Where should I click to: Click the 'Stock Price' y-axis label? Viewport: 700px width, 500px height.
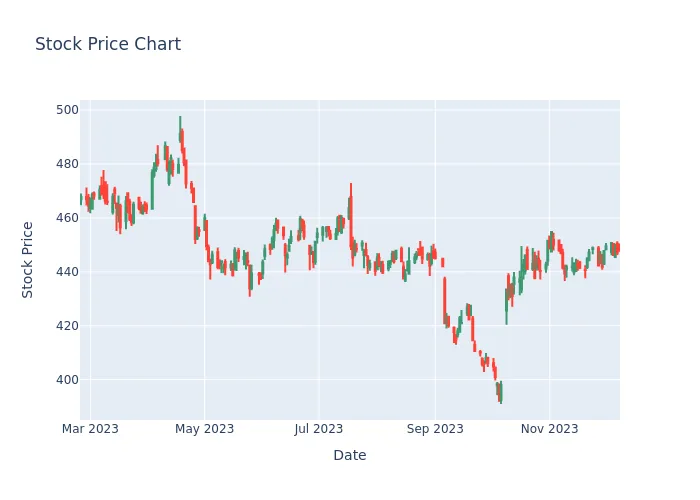27,260
